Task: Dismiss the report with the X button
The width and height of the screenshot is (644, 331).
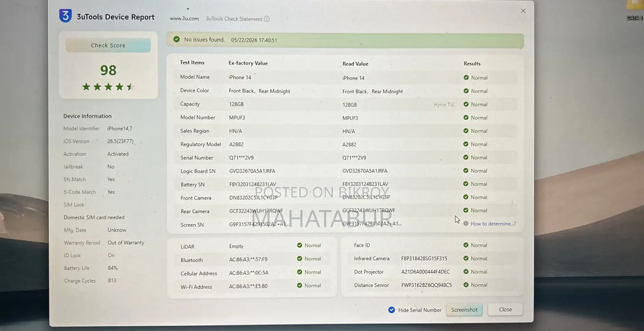Action: (523, 11)
